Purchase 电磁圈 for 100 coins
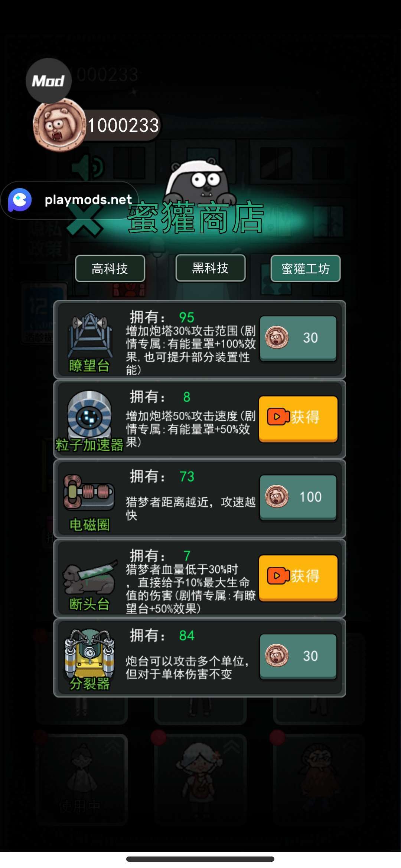401x868 pixels. [298, 497]
